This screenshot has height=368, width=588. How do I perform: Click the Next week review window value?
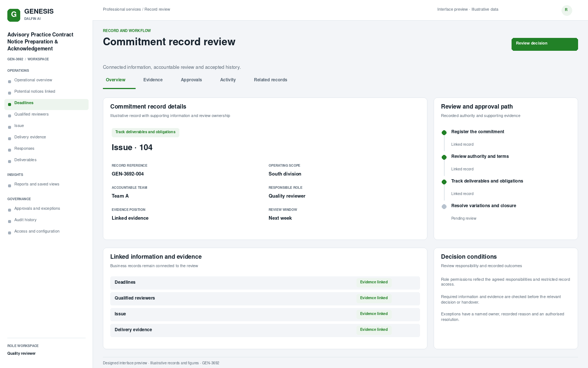280,218
